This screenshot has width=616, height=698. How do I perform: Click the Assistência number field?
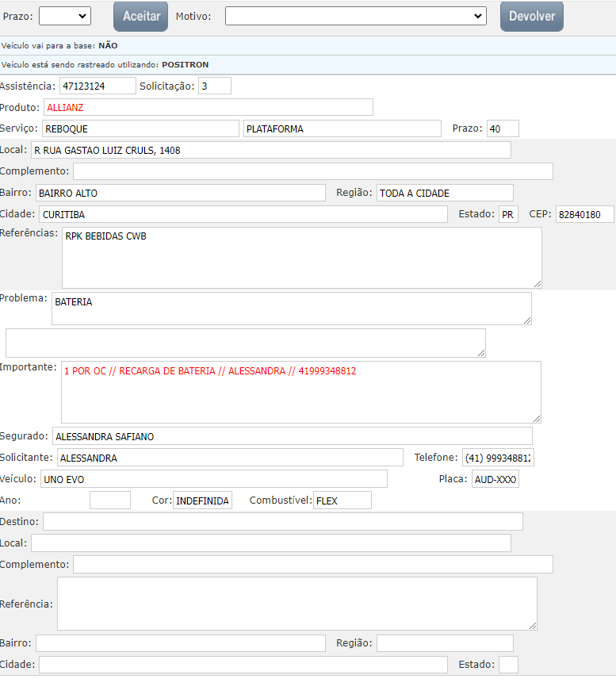click(98, 86)
